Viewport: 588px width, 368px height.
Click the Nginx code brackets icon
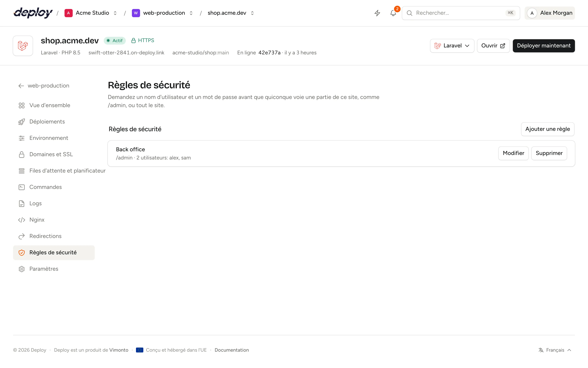(22, 220)
